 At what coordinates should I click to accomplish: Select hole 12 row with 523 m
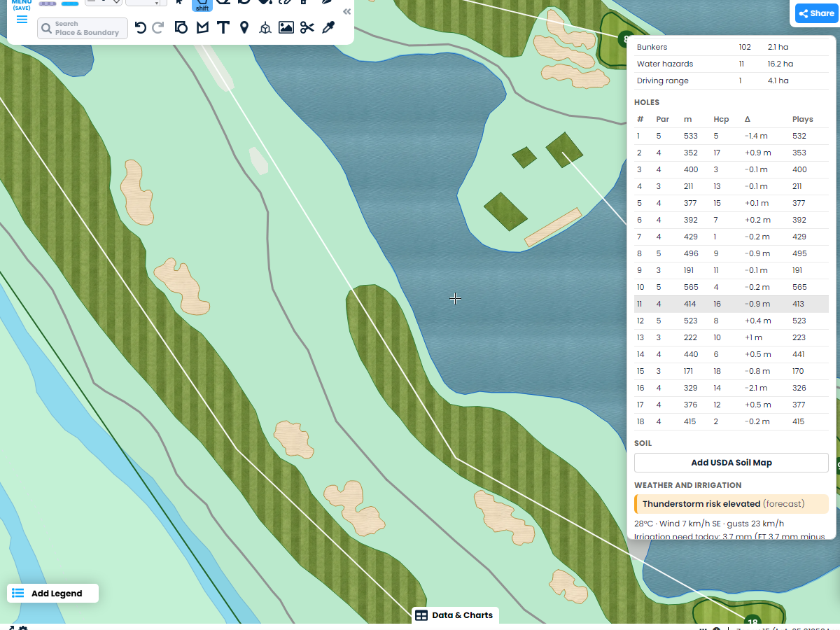[731, 321]
